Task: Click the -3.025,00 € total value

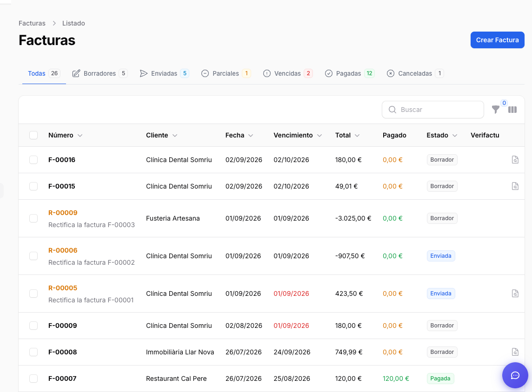Action: (353, 218)
